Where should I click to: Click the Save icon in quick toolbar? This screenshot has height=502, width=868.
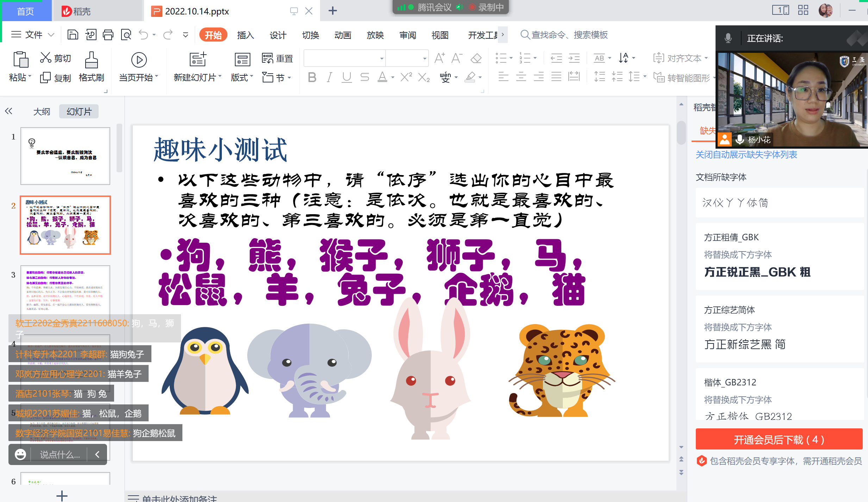point(73,35)
